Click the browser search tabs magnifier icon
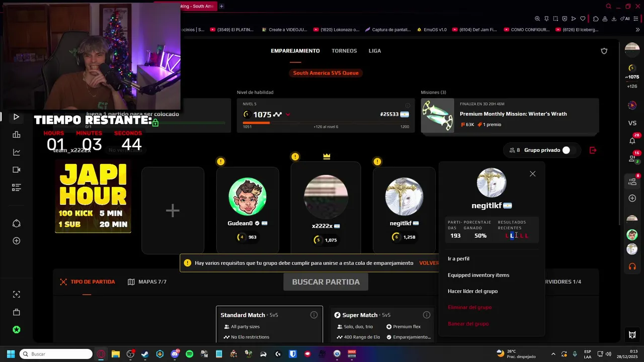Viewport: 644px width, 362px height. pyautogui.click(x=608, y=6)
